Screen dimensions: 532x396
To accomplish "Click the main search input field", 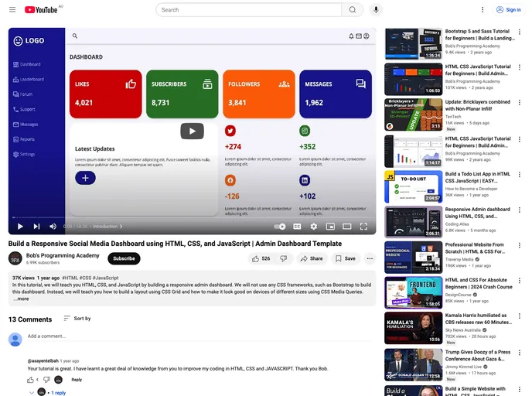I will coord(249,10).
